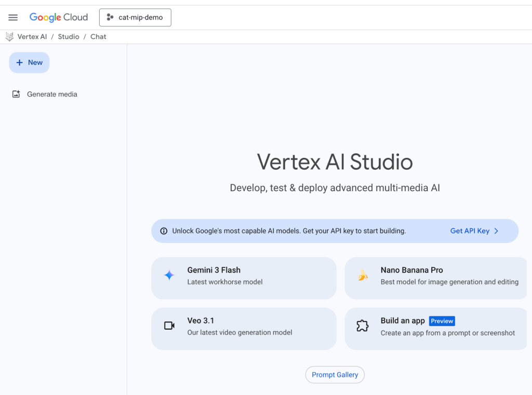Image resolution: width=532 pixels, height=395 pixels.
Task: Select the Gemini 3 Flash card title
Action: tap(214, 270)
